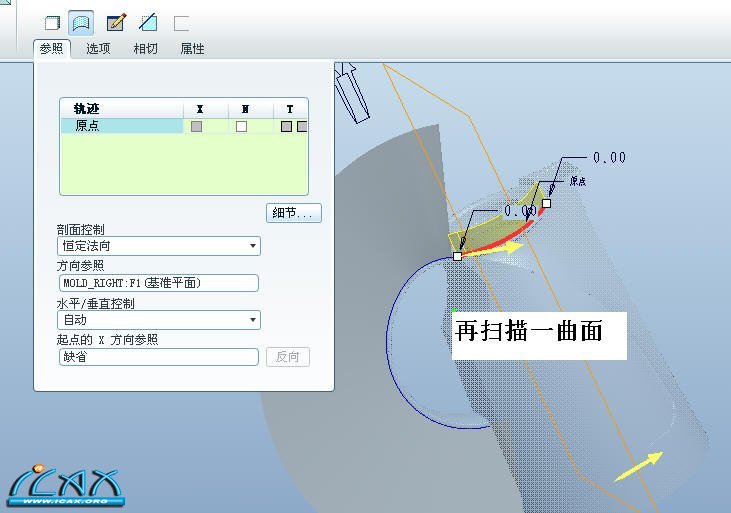This screenshot has width=731, height=513.
Task: Toggle the remove material icon
Action: click(x=148, y=23)
